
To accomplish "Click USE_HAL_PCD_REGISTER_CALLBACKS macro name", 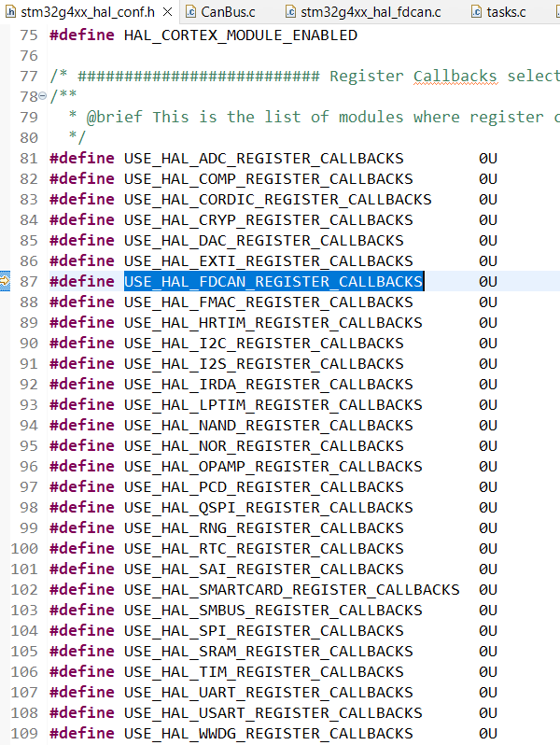I will tap(263, 487).
